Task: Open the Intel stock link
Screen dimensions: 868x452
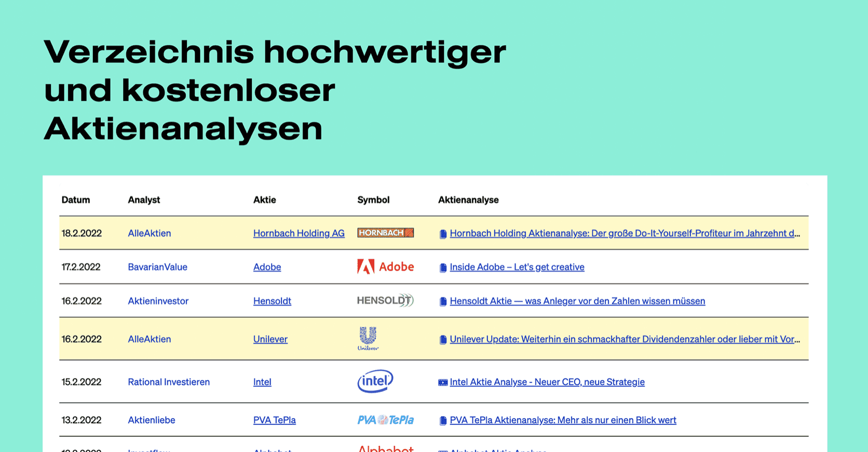Action: pos(262,382)
